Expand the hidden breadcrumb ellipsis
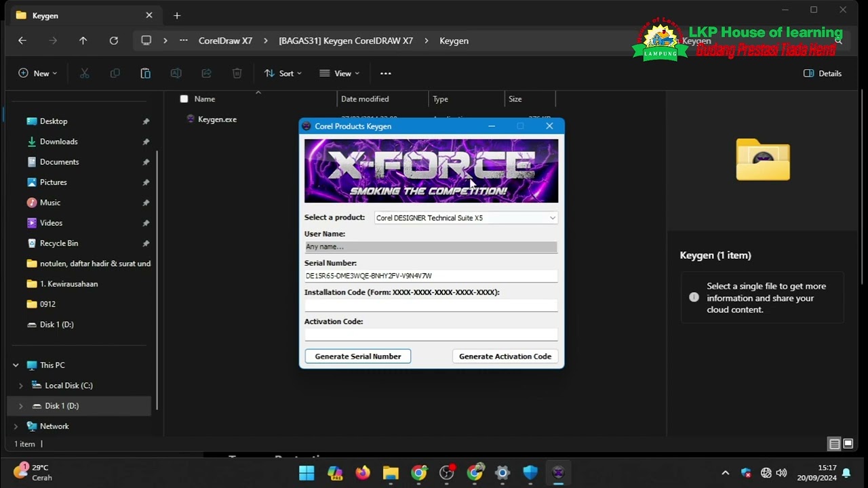Screen dimensions: 868x488 pyautogui.click(x=184, y=41)
